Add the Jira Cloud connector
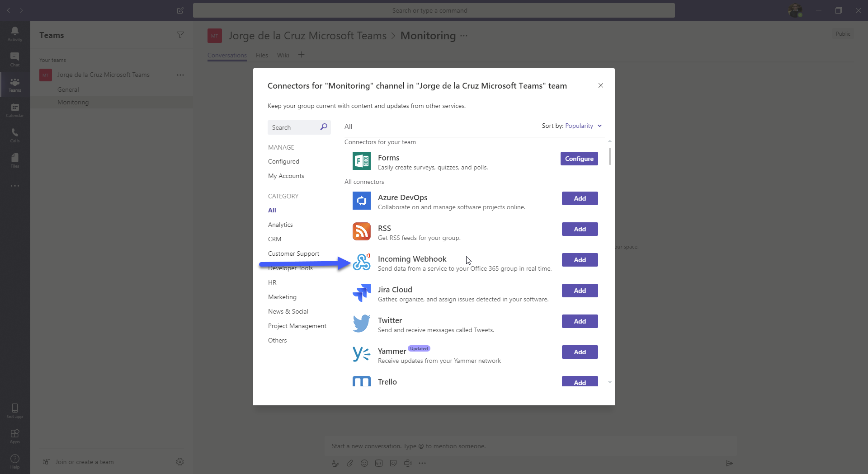Image resolution: width=868 pixels, height=474 pixels. tap(580, 291)
